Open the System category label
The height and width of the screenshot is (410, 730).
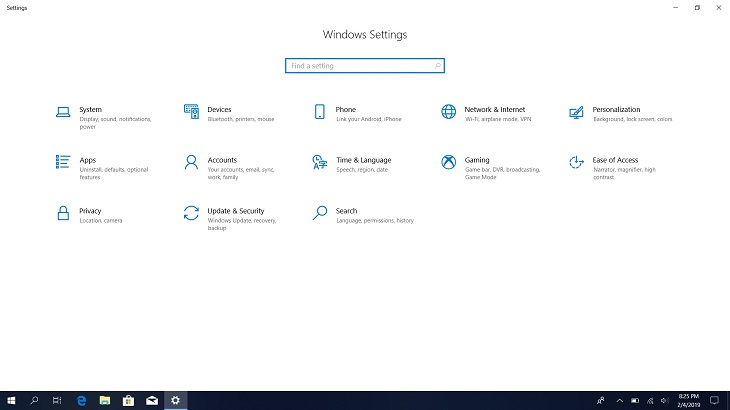90,109
